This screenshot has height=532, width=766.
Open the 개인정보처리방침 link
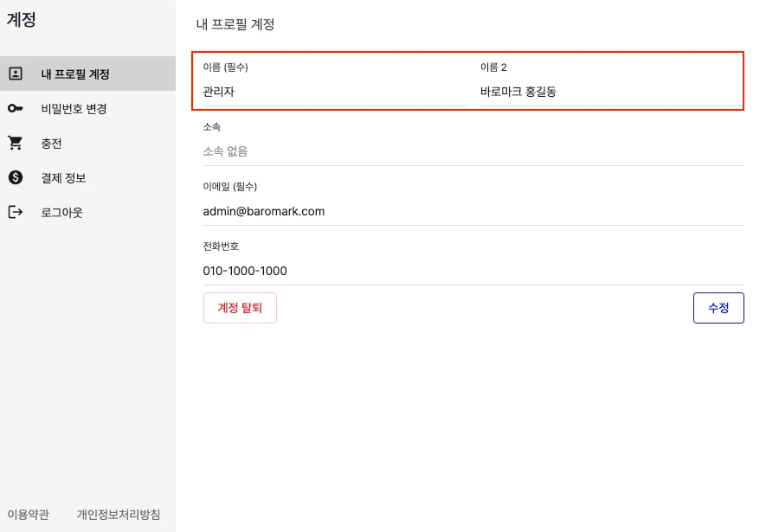pyautogui.click(x=119, y=515)
